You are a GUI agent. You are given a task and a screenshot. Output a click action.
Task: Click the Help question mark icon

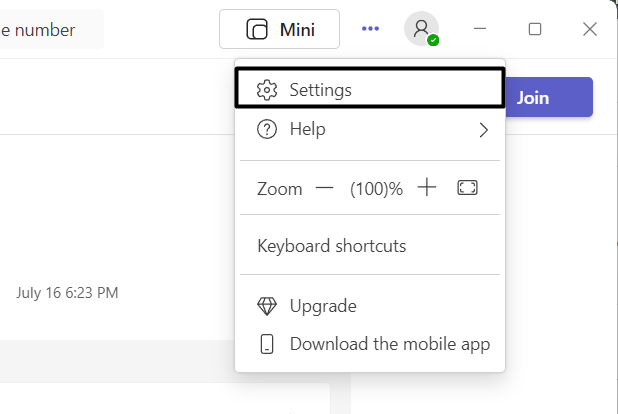266,129
